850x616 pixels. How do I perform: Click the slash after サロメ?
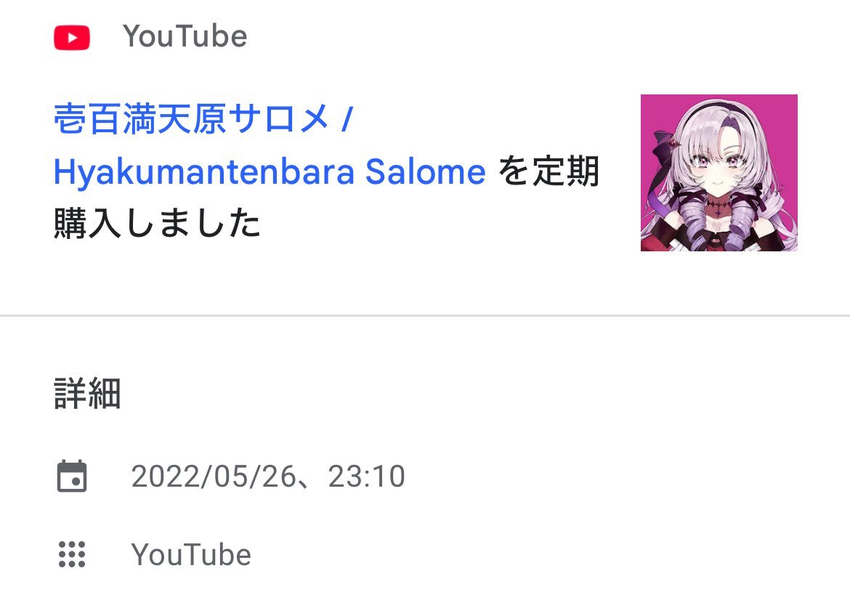pos(347,118)
